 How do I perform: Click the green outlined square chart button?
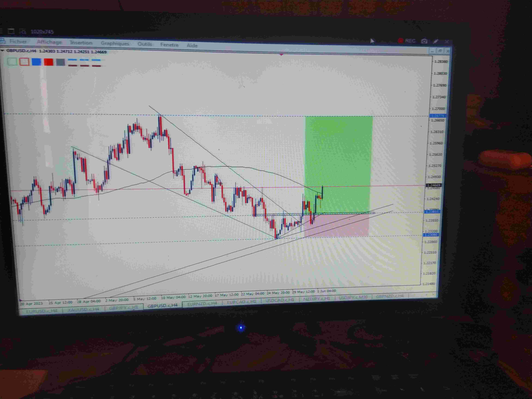[x=12, y=62]
